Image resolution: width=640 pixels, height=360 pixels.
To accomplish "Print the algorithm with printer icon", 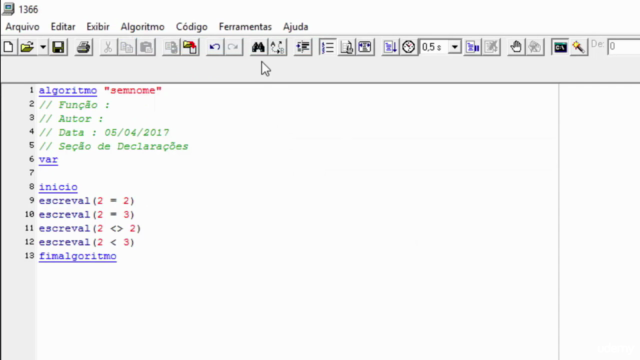I will (x=83, y=47).
